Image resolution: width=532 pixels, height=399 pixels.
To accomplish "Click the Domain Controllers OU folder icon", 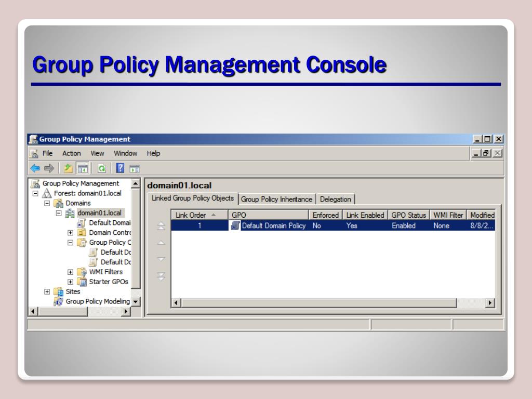I will coord(82,233).
